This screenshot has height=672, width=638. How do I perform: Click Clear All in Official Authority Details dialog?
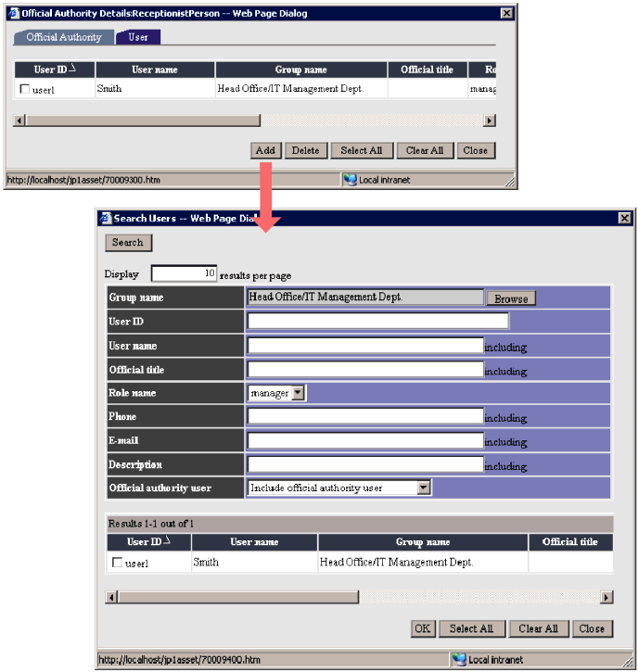425,150
